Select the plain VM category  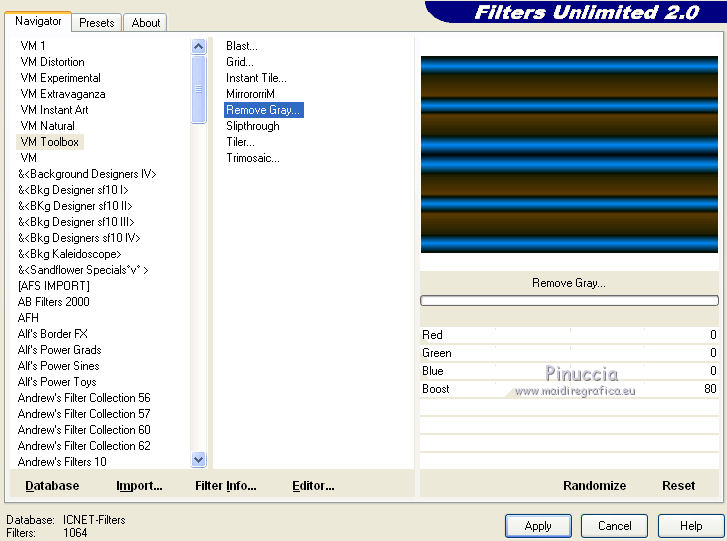28,158
